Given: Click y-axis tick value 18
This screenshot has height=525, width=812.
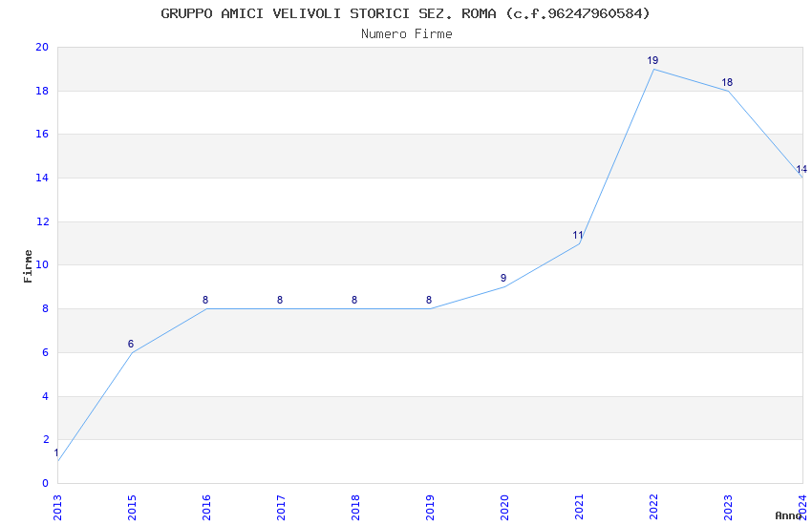Looking at the screenshot, I should pyautogui.click(x=42, y=91).
